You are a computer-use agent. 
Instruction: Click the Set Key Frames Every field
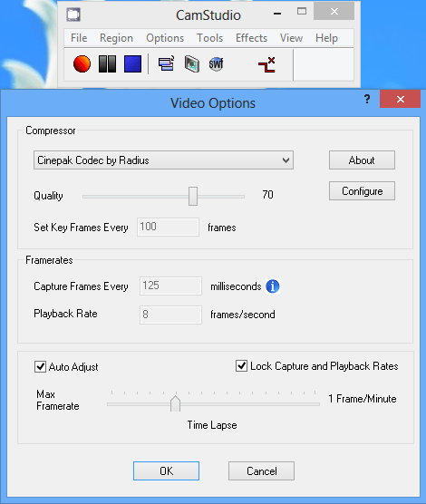[x=169, y=227]
